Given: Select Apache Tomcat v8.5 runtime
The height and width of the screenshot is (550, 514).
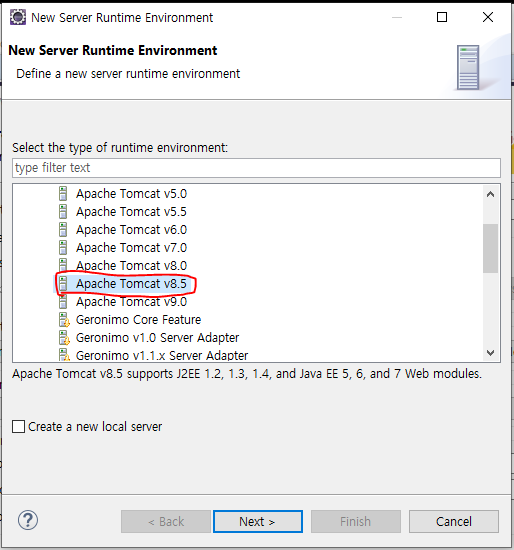Looking at the screenshot, I should (132, 284).
